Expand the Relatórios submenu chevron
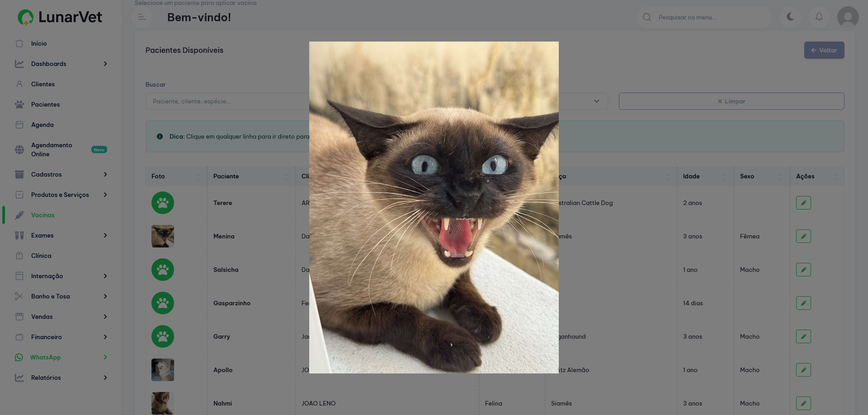 [105, 378]
